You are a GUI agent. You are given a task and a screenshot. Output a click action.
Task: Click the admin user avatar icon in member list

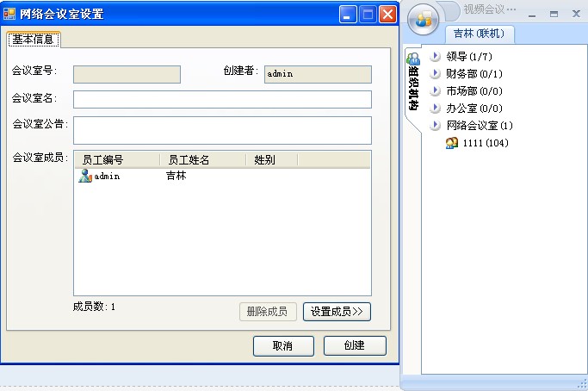pos(85,176)
